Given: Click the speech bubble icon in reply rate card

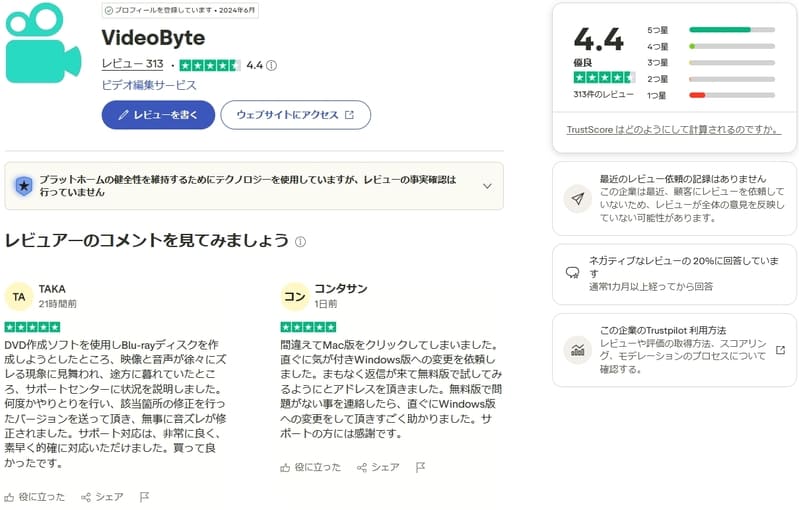Looking at the screenshot, I should [573, 273].
